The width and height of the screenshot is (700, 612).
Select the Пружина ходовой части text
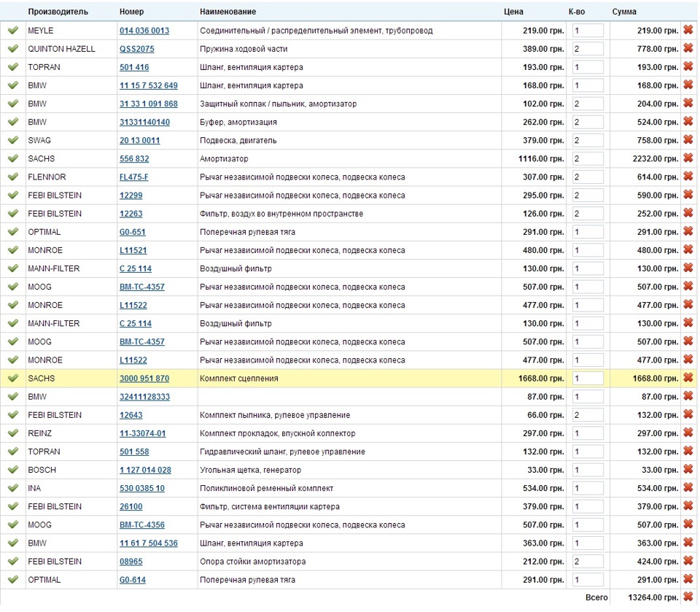click(x=244, y=49)
